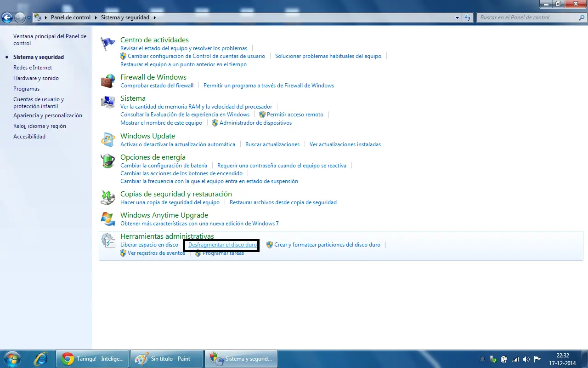The height and width of the screenshot is (368, 588).
Task: Open the Windows Start orb
Action: click(12, 358)
